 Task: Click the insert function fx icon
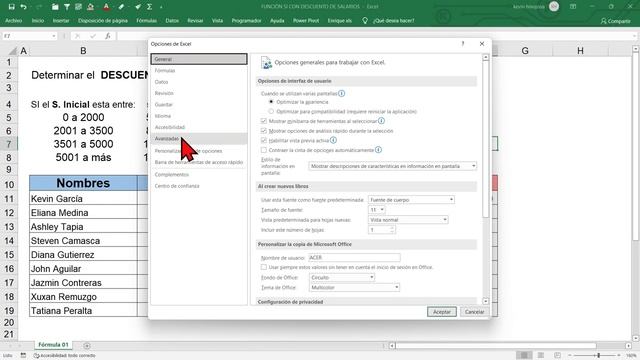pyautogui.click(x=107, y=36)
